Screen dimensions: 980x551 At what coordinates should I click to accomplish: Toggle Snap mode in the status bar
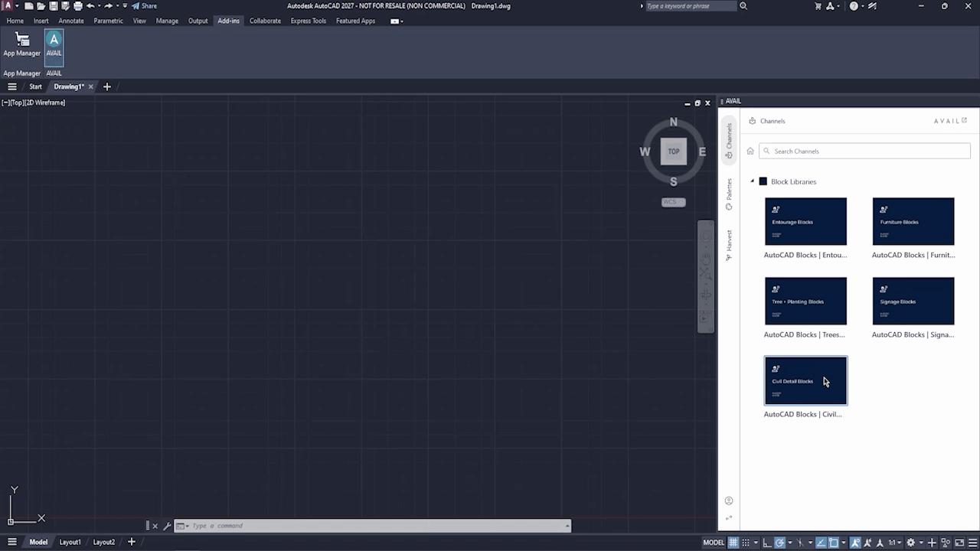[746, 543]
